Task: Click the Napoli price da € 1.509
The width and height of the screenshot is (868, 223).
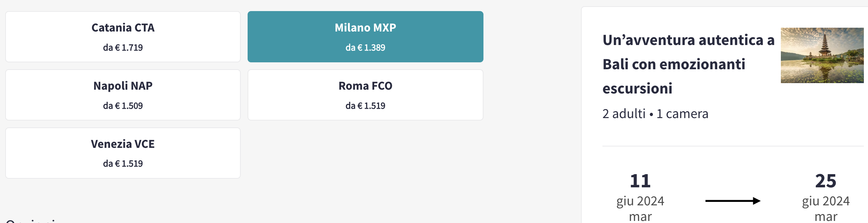Action: pyautogui.click(x=123, y=106)
